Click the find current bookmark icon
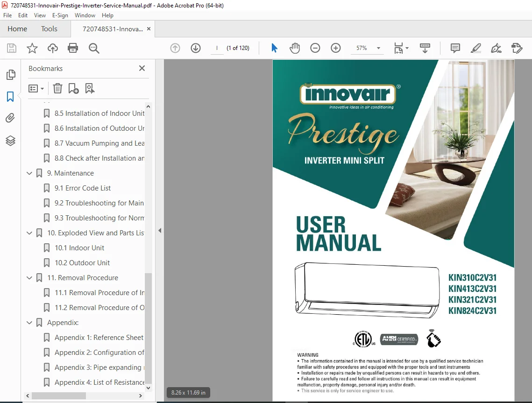 click(90, 89)
